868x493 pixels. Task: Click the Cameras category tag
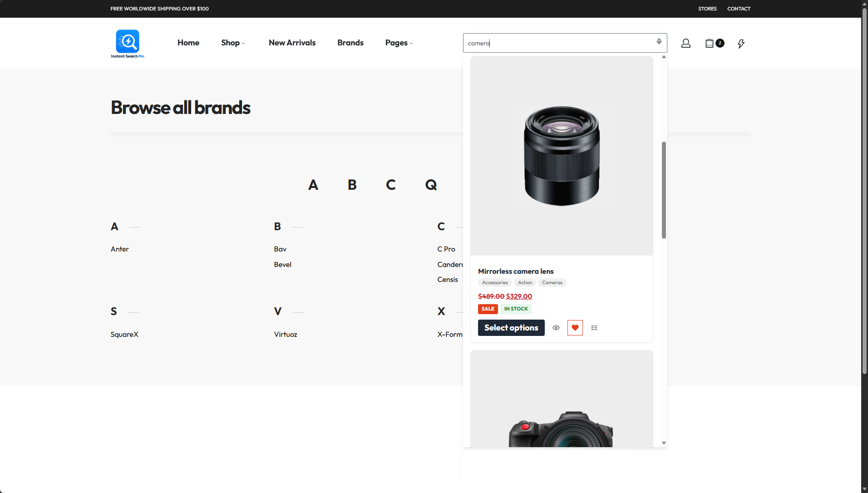pos(552,283)
